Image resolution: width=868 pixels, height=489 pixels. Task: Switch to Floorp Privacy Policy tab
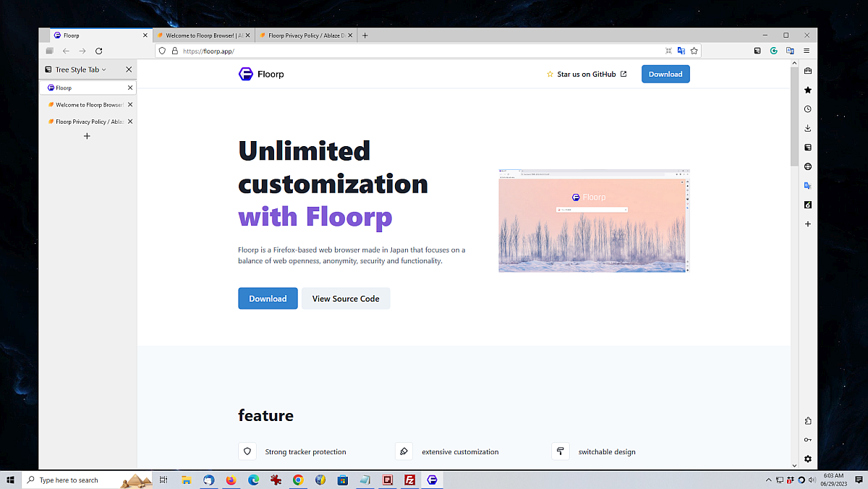pos(307,35)
